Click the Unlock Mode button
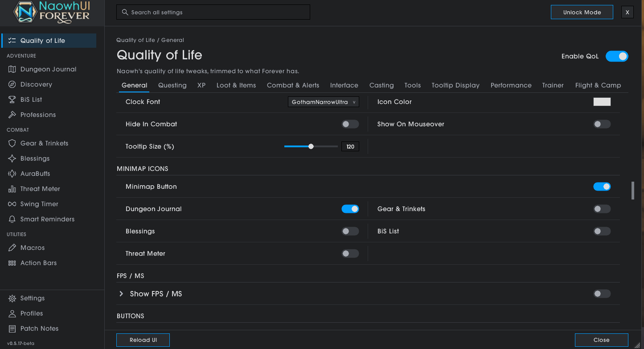The height and width of the screenshot is (349, 644). (x=582, y=12)
